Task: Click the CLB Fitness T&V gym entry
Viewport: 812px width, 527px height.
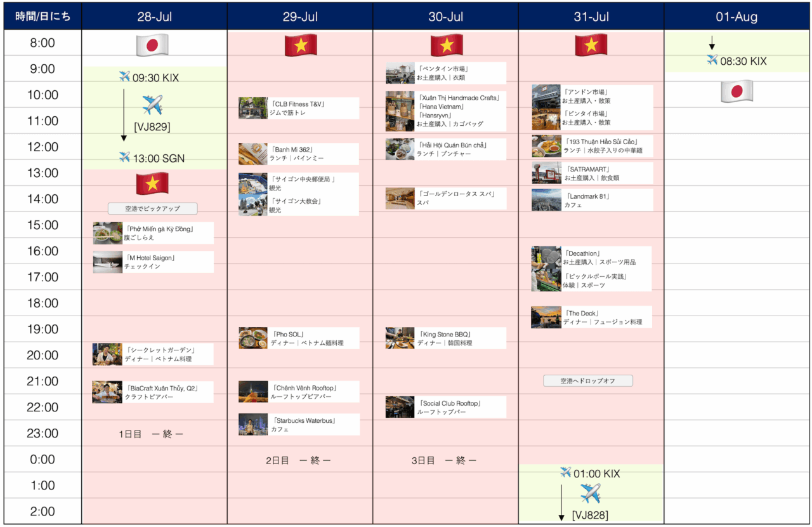Action: tap(299, 108)
